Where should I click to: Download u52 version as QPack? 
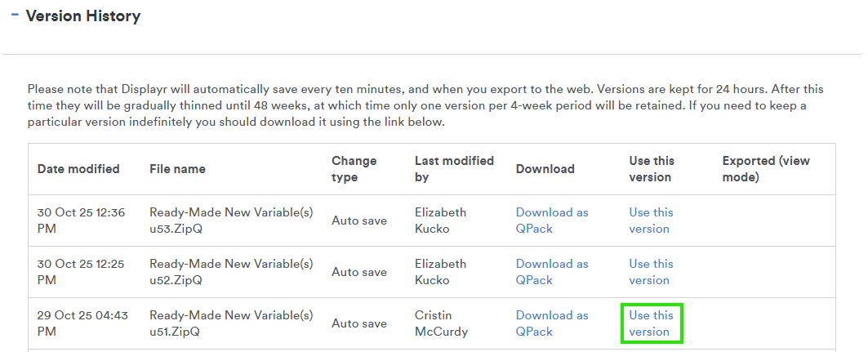pyautogui.click(x=551, y=272)
